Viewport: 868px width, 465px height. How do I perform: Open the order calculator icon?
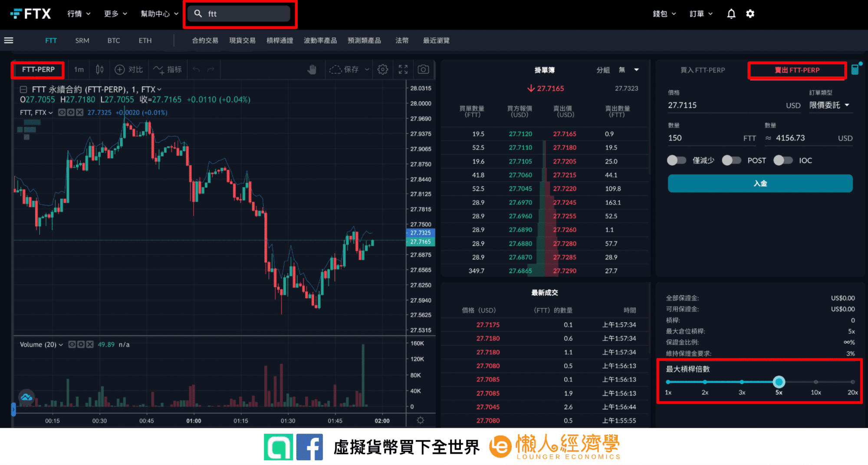[855, 69]
